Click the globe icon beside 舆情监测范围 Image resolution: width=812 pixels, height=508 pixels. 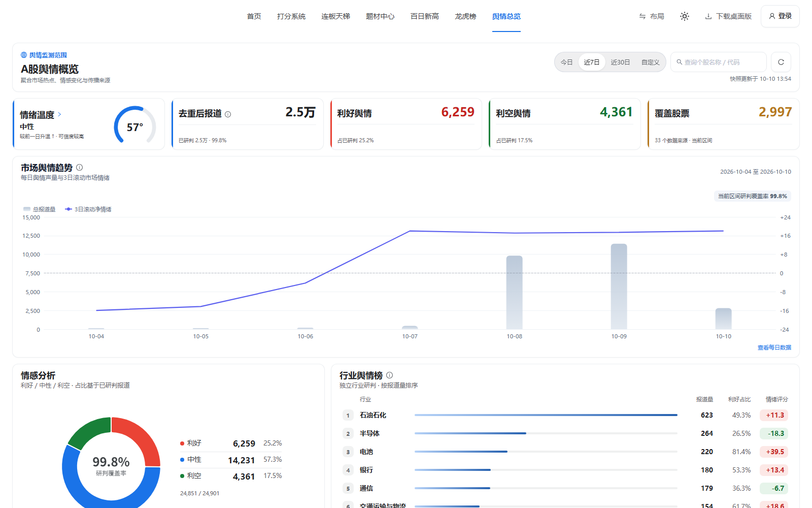coord(24,55)
